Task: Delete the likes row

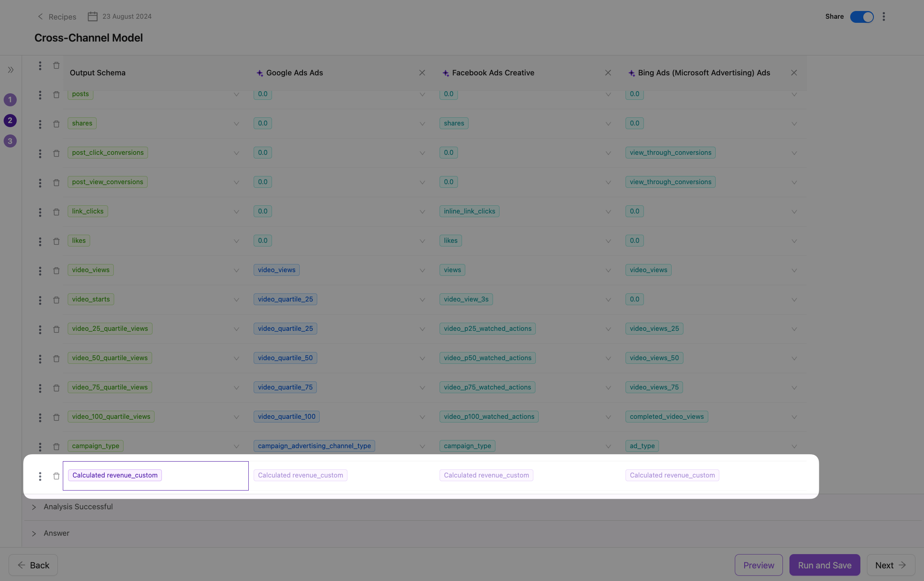Action: [x=56, y=242]
